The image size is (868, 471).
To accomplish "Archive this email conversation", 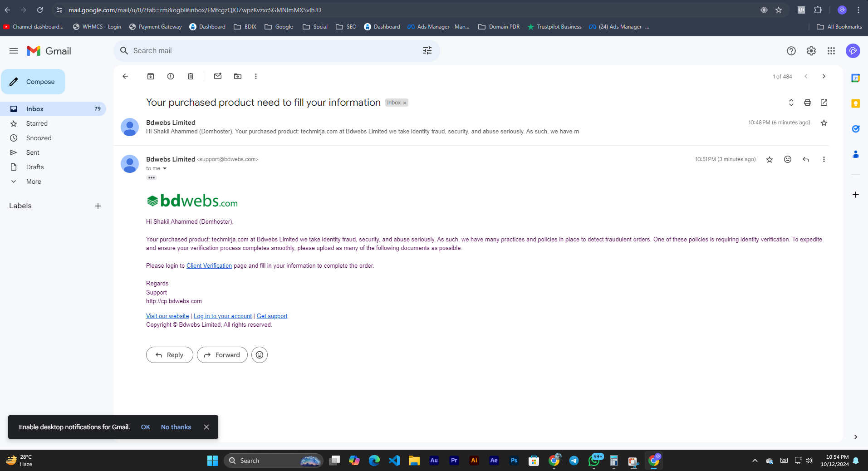I will point(151,76).
